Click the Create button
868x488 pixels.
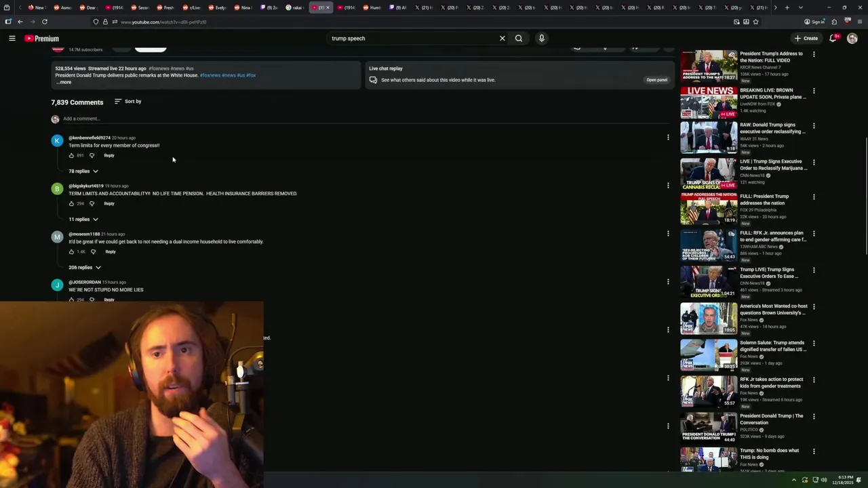pos(806,39)
